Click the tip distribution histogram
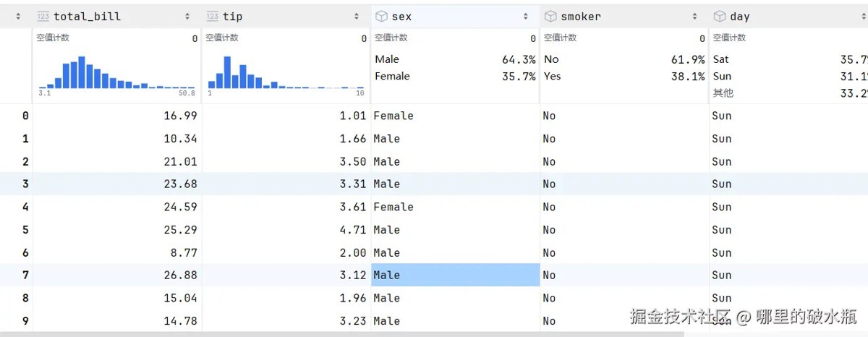The height and width of the screenshot is (337, 868). pos(285,72)
